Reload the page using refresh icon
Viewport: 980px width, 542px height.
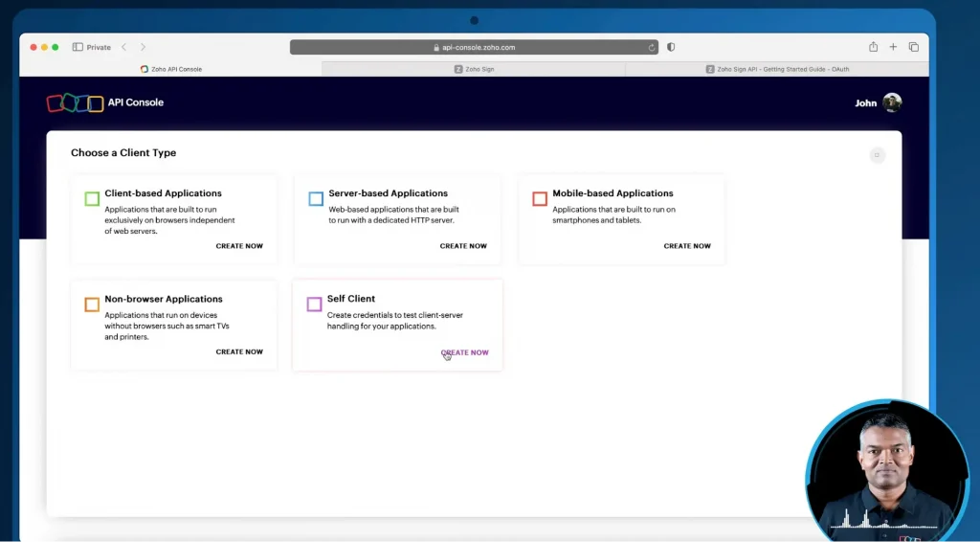click(x=652, y=47)
